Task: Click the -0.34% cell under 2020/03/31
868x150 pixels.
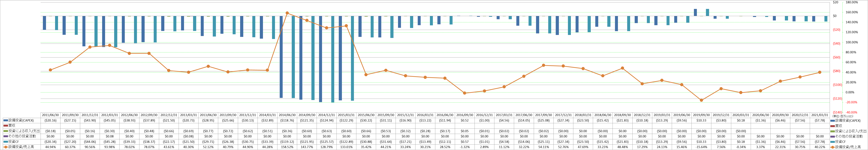Action: [741, 147]
